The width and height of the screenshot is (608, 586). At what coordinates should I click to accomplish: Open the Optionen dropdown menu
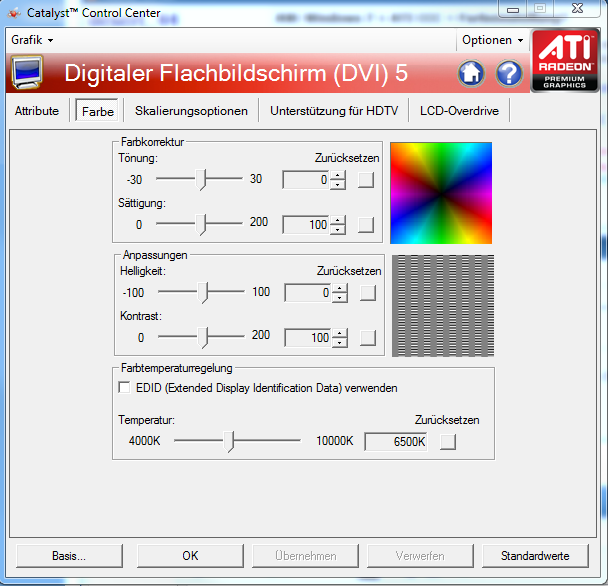[492, 40]
